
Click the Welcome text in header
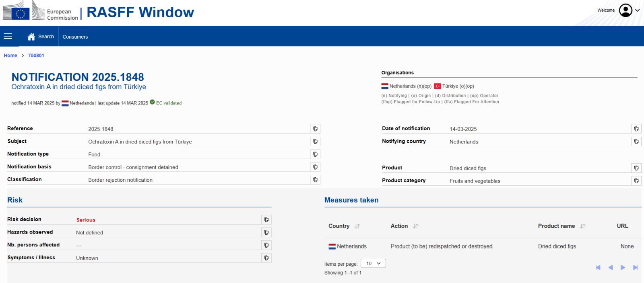[x=606, y=10]
